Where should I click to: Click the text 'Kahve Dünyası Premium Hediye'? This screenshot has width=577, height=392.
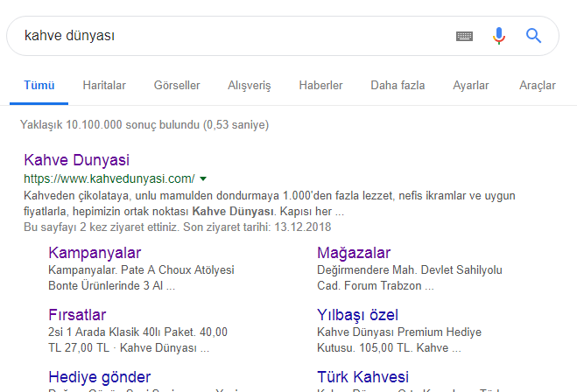coord(399,332)
